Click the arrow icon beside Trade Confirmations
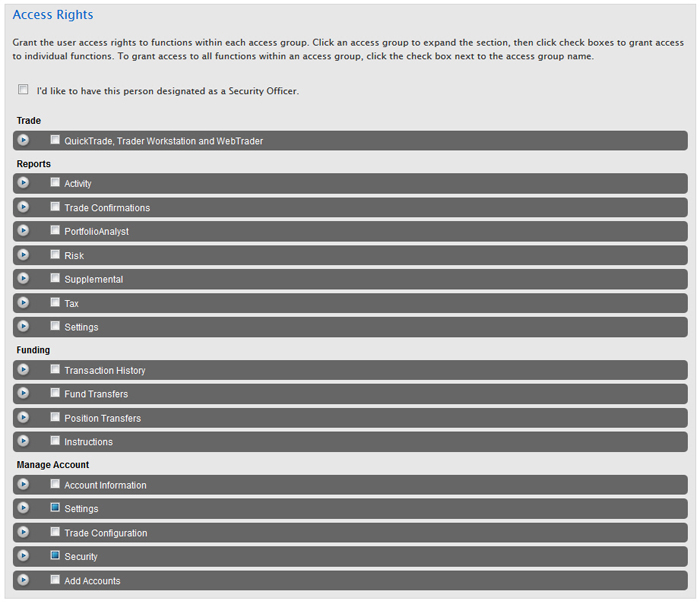The height and width of the screenshot is (604, 700). pos(23,207)
